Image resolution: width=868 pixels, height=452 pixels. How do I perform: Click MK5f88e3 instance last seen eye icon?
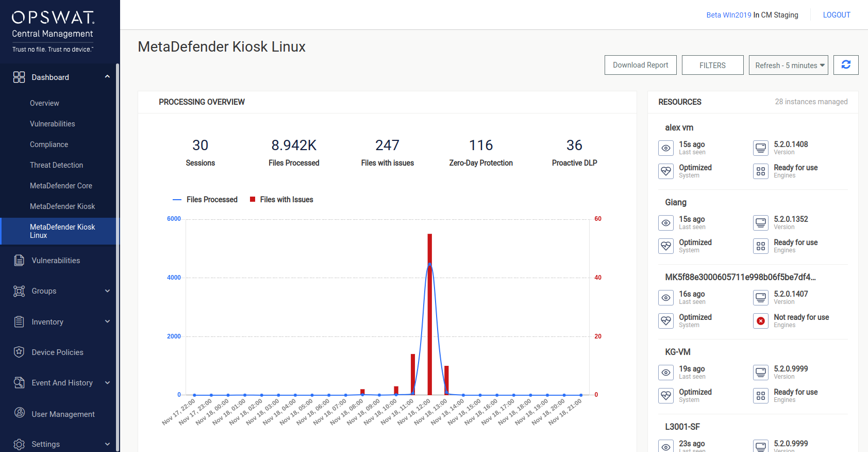tap(666, 298)
